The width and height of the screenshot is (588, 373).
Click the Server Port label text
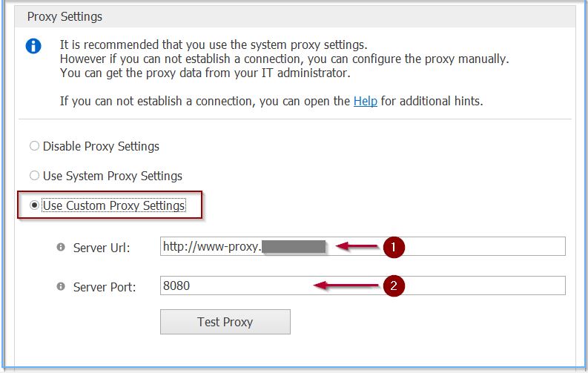(105, 286)
